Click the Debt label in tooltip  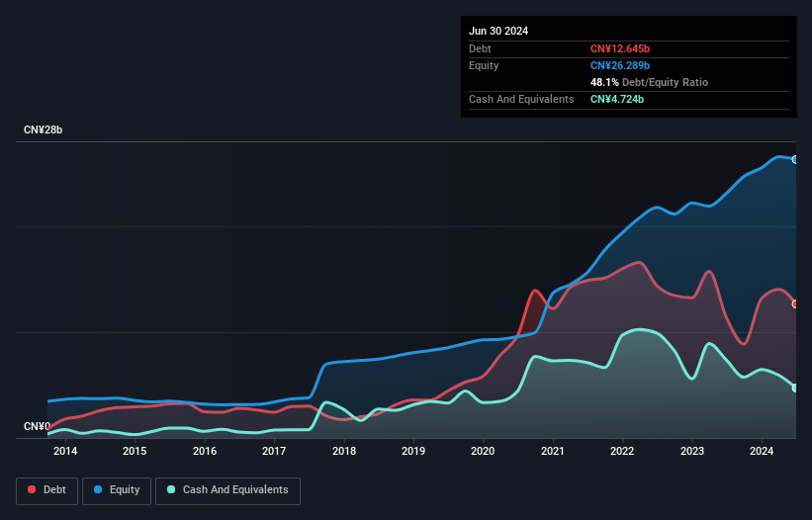click(480, 48)
